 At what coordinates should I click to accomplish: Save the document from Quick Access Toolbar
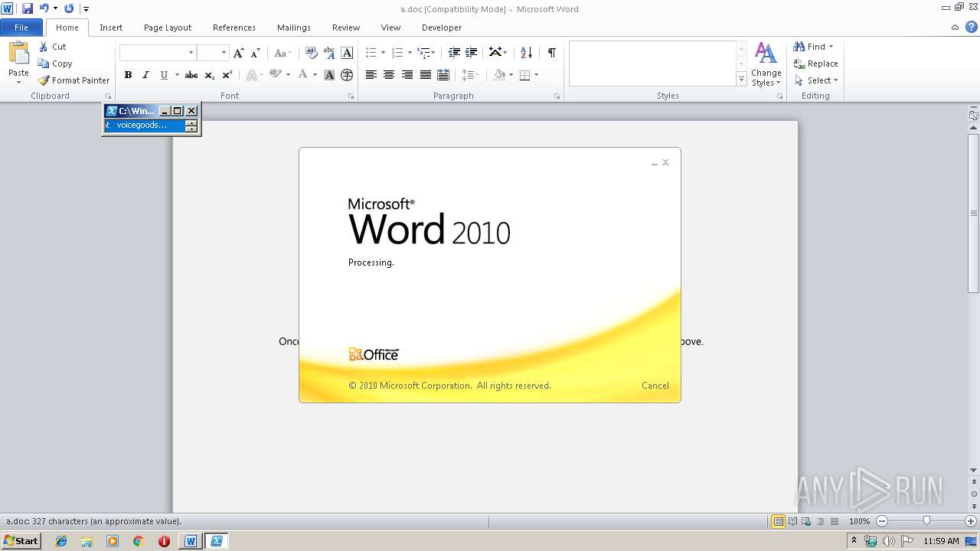28,8
